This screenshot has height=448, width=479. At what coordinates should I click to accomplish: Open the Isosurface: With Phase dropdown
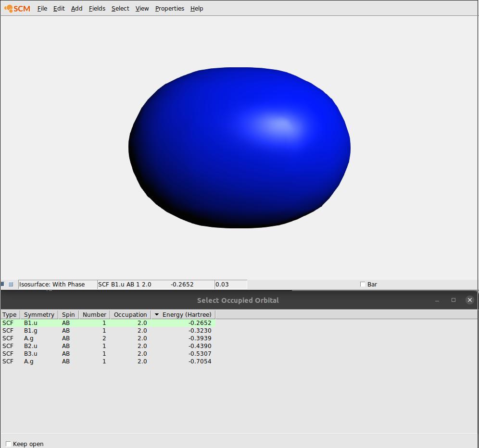[x=57, y=284]
